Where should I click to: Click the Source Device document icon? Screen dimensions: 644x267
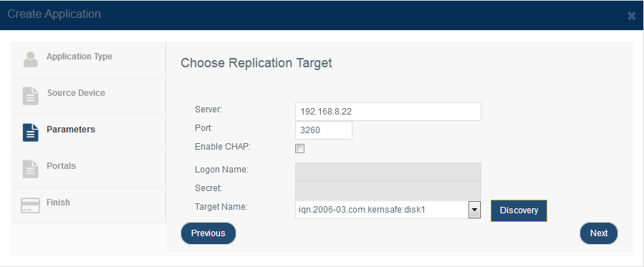pyautogui.click(x=30, y=96)
